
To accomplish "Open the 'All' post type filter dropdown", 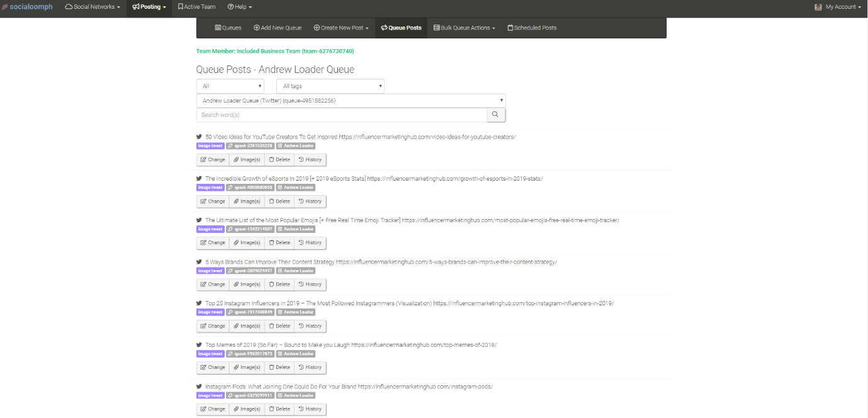I will click(230, 86).
